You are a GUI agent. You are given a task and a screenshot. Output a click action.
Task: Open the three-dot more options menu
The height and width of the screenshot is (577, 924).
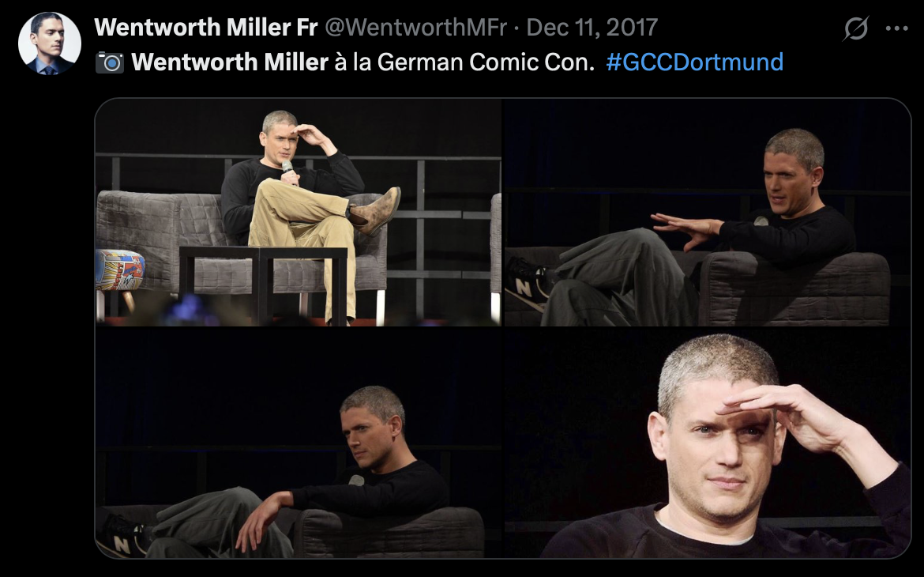896,28
